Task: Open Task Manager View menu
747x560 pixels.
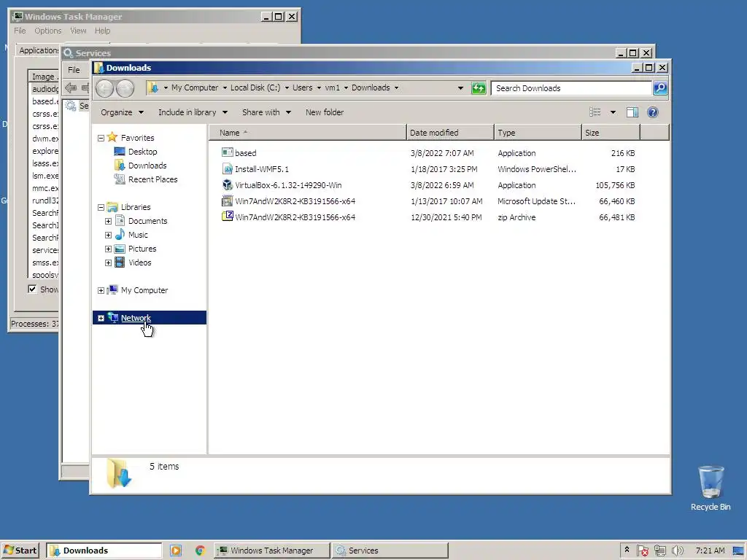Action: (79, 31)
